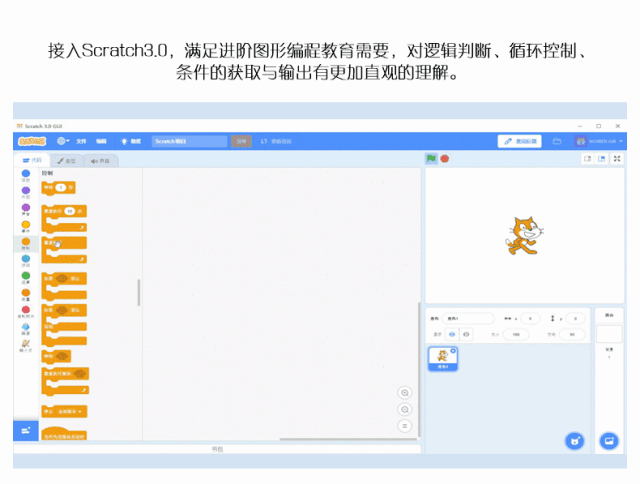Click the cat sprite on stage

coord(524,236)
